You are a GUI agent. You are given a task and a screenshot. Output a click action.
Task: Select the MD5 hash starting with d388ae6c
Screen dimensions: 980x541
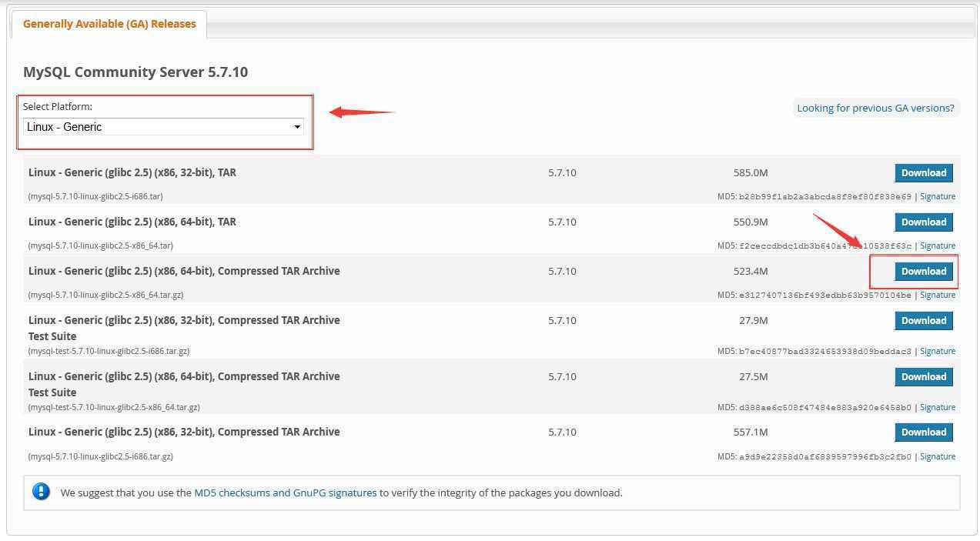tap(825, 407)
